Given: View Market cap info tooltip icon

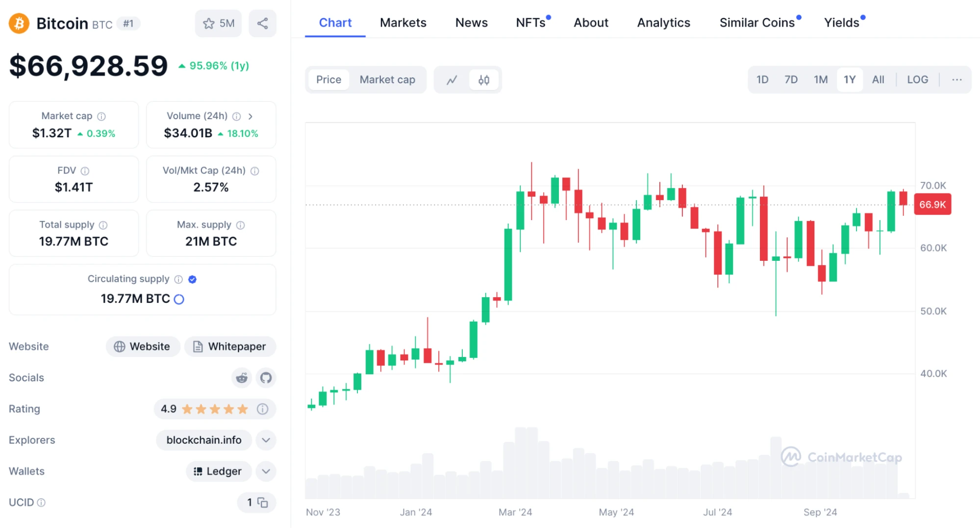Looking at the screenshot, I should click(101, 116).
